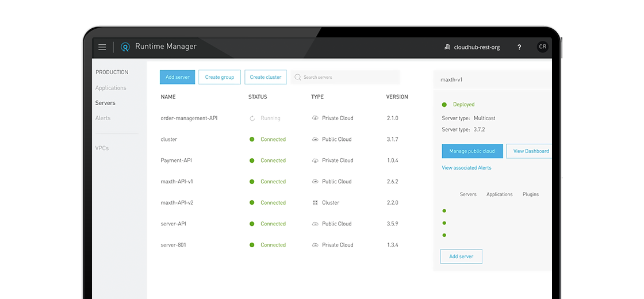Click the Running status text

click(270, 118)
